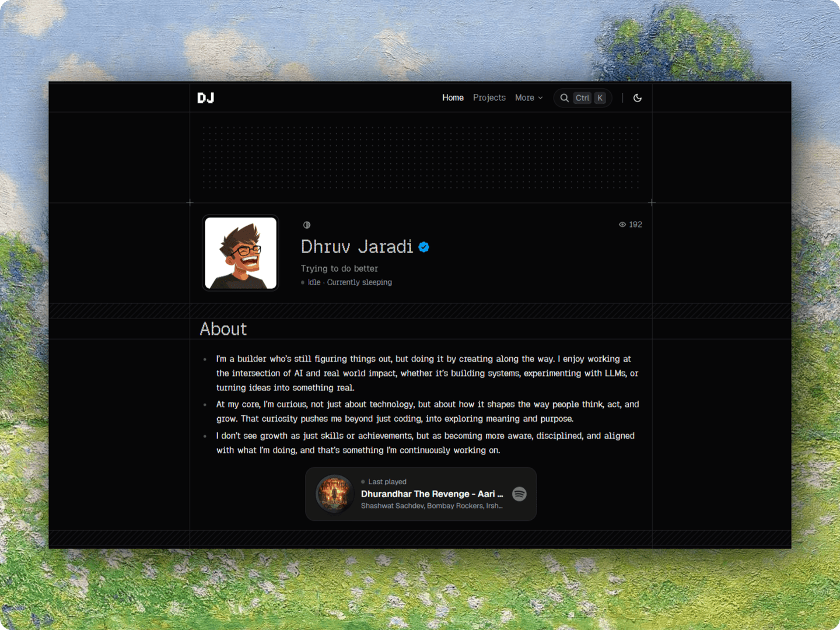Click the Shashwat Sachdev artists line
The width and height of the screenshot is (840, 630).
[432, 506]
